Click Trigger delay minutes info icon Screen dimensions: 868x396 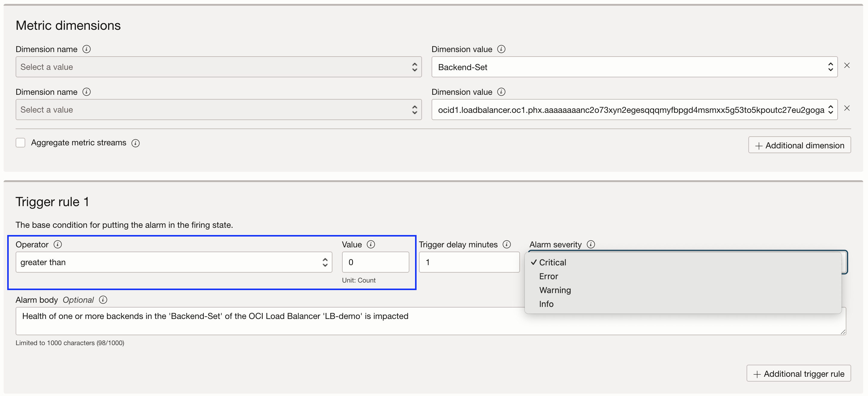point(506,245)
